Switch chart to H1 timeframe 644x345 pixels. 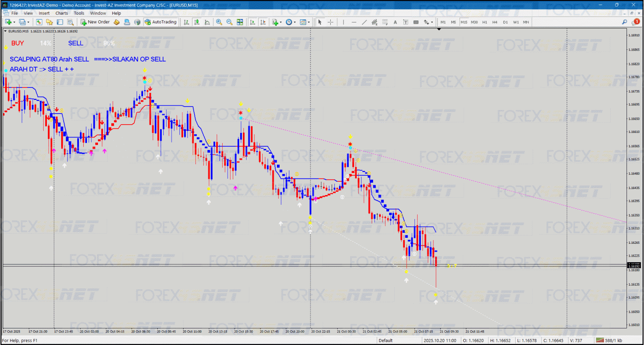[484, 22]
